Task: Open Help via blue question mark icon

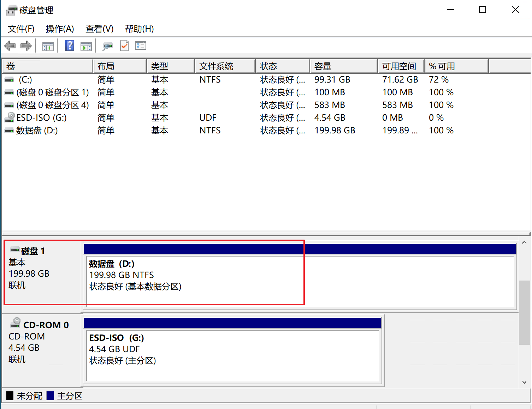Action: pos(70,46)
